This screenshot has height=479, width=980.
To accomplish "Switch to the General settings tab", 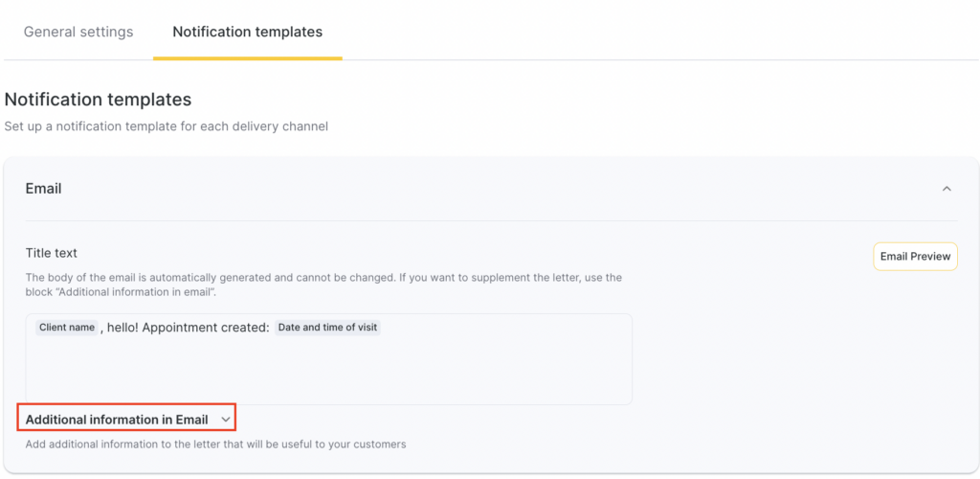I will click(x=78, y=32).
